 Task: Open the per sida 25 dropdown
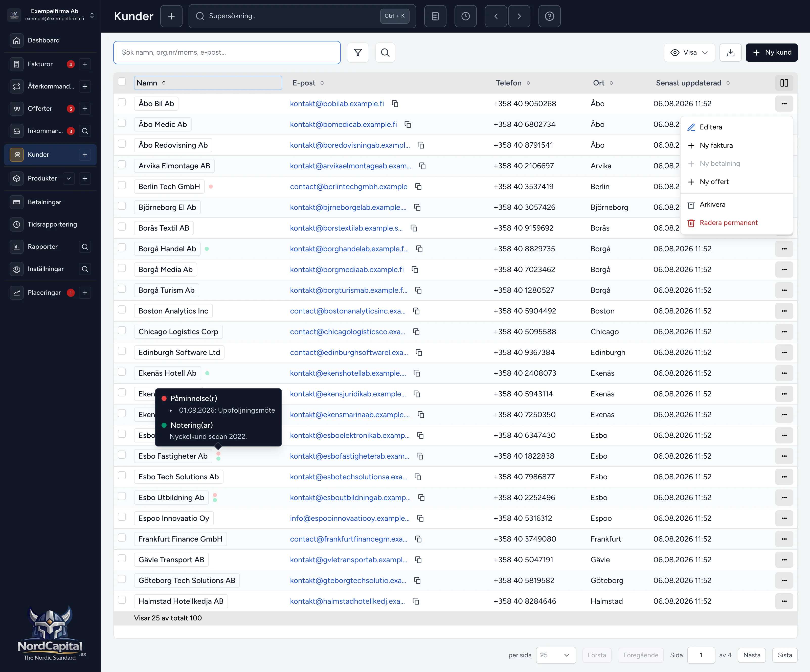click(556, 655)
